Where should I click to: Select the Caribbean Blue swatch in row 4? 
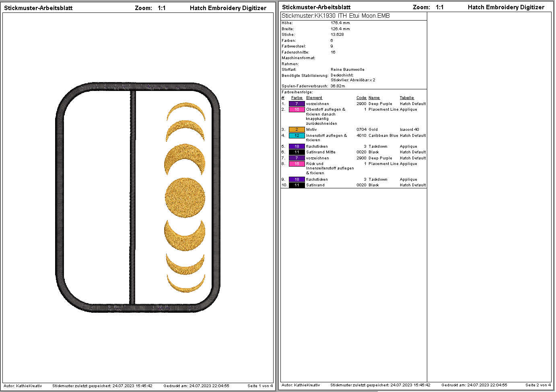pyautogui.click(x=297, y=136)
